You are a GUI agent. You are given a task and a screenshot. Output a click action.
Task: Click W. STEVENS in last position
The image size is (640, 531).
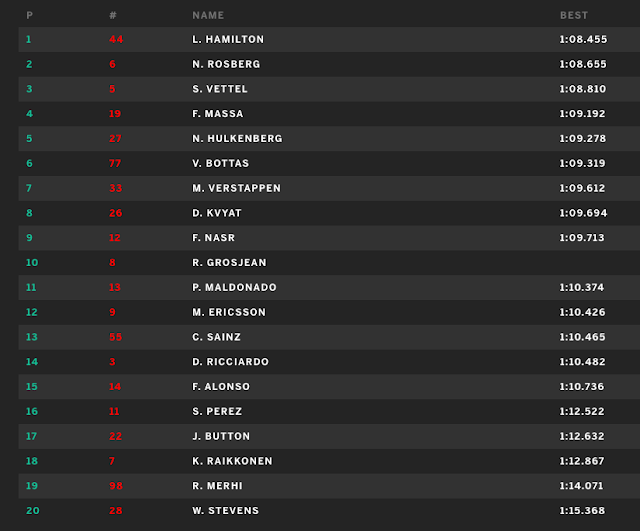point(225,511)
